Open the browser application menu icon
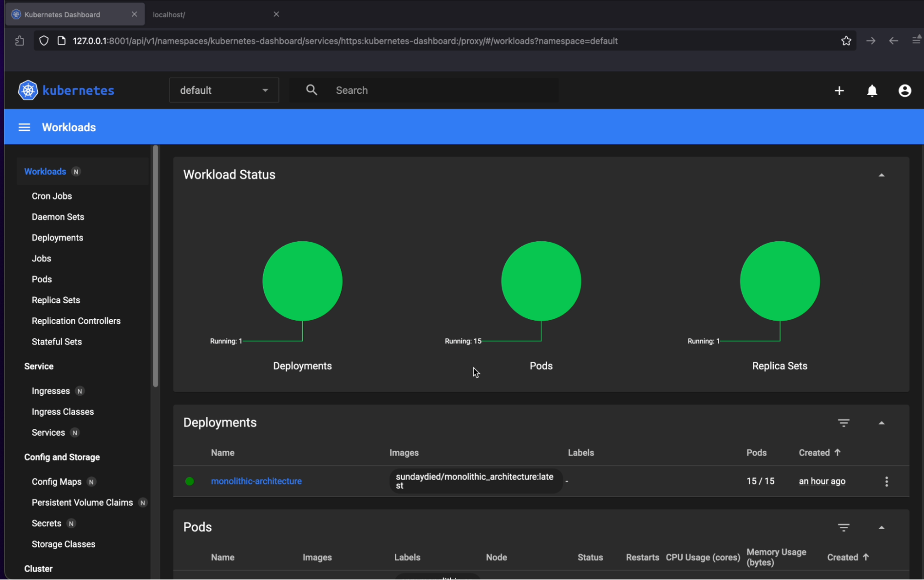The width and height of the screenshot is (924, 580). point(916,40)
